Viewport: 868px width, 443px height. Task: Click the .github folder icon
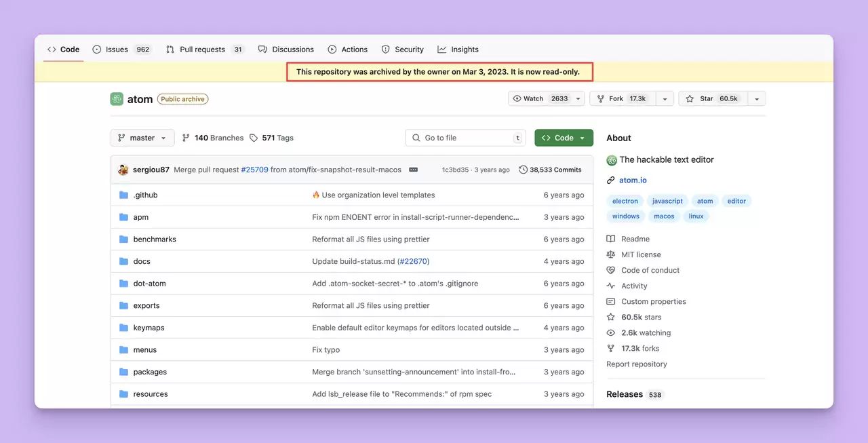pos(123,195)
